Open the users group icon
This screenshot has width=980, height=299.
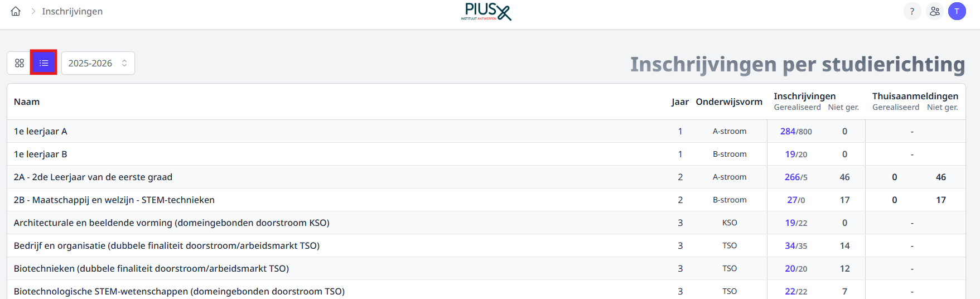pos(934,11)
